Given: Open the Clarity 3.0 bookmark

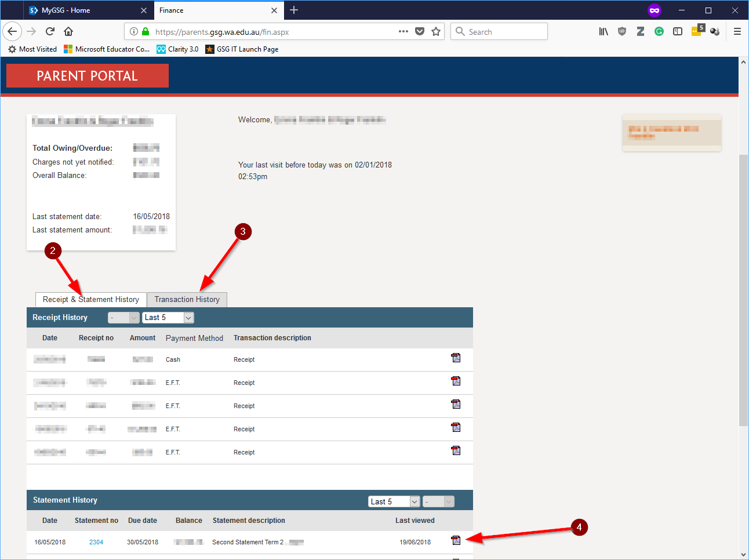Looking at the screenshot, I should coord(177,49).
